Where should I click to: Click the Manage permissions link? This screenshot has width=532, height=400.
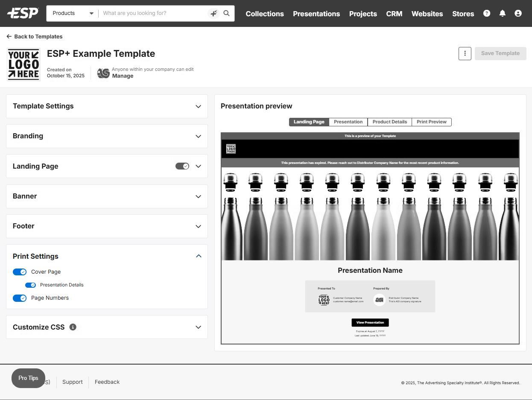(123, 76)
